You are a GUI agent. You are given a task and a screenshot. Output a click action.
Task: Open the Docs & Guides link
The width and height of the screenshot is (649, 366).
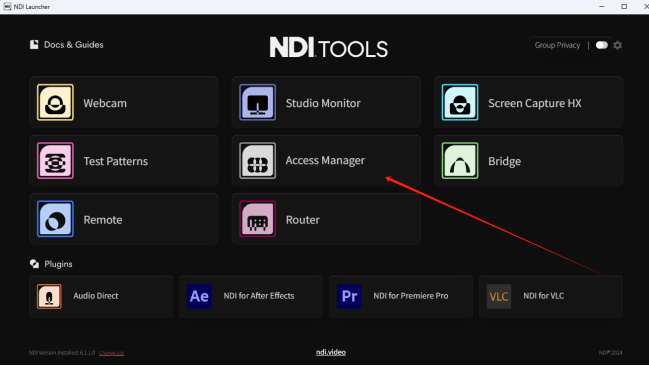(x=74, y=45)
